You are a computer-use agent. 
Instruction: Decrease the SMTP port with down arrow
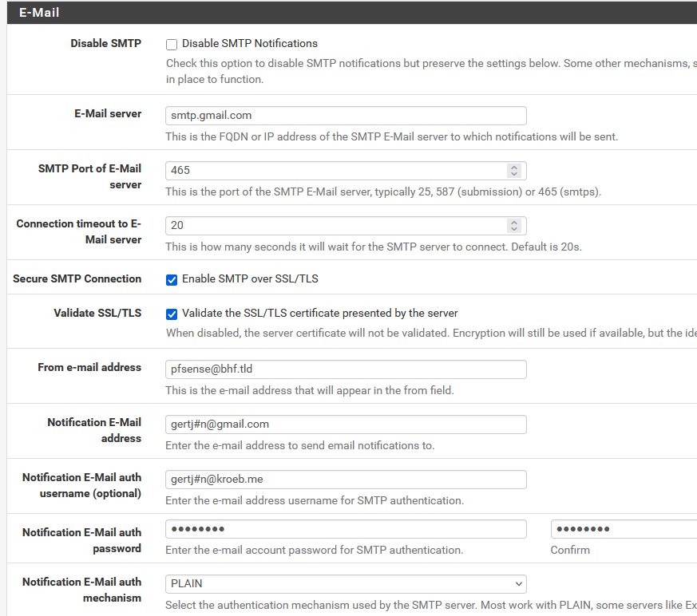pos(514,175)
